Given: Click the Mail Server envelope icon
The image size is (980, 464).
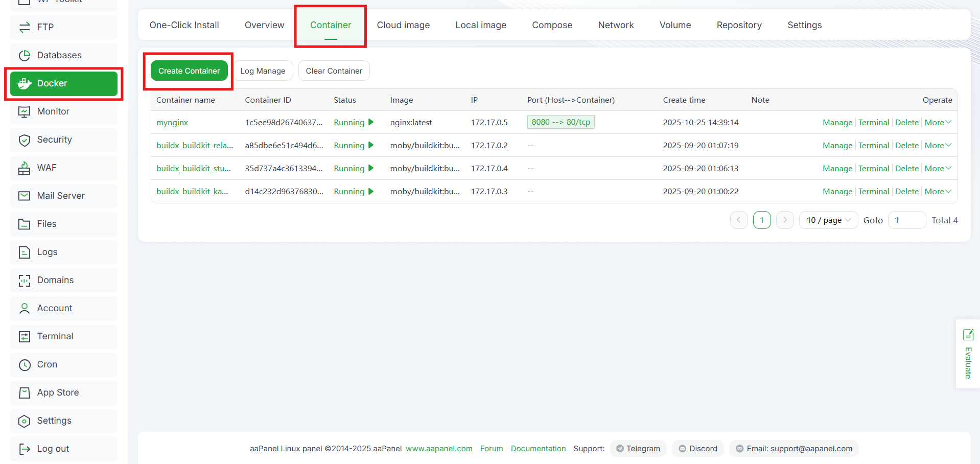Looking at the screenshot, I should click(25, 196).
